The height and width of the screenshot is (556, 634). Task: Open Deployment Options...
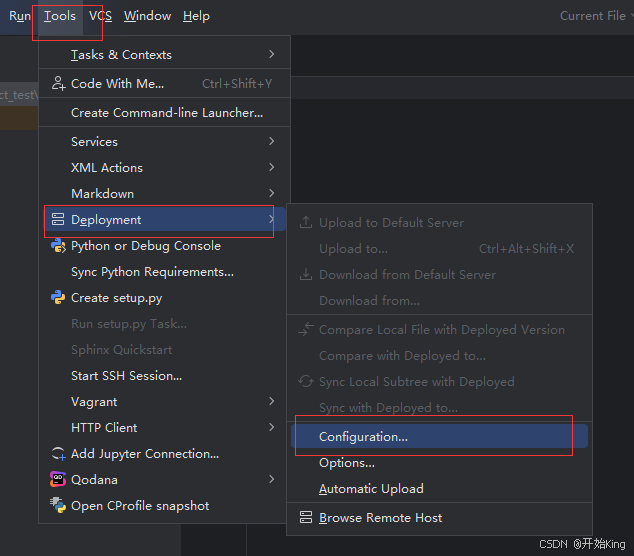tap(347, 463)
